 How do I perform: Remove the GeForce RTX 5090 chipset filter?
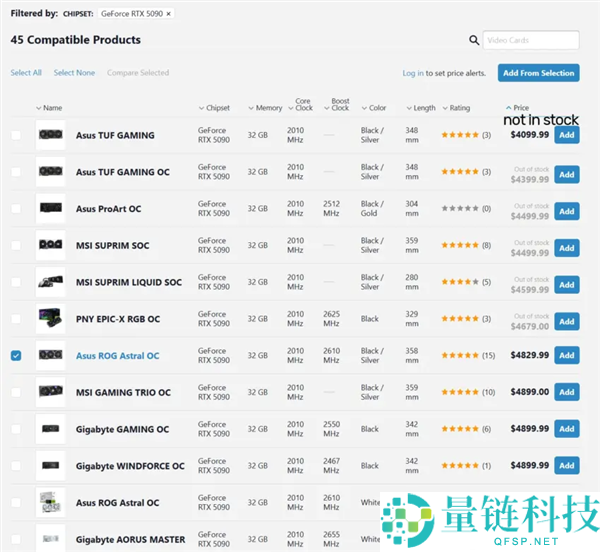(168, 14)
